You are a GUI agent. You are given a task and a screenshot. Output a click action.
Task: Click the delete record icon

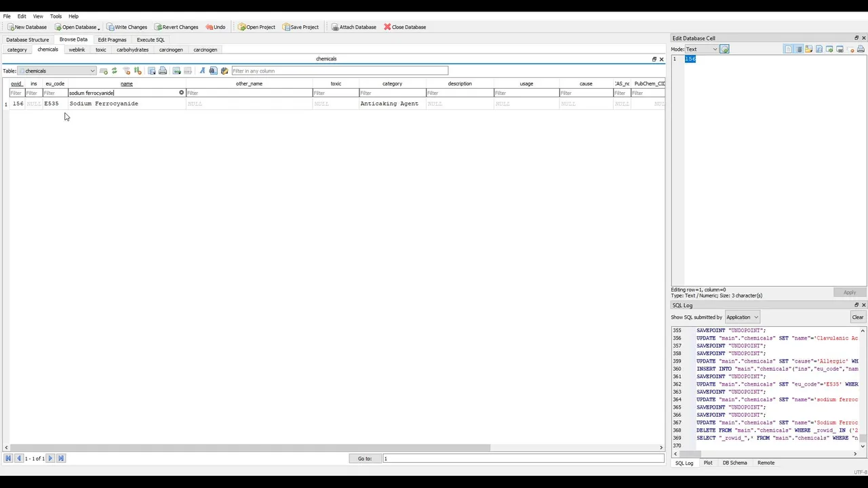[x=188, y=70]
